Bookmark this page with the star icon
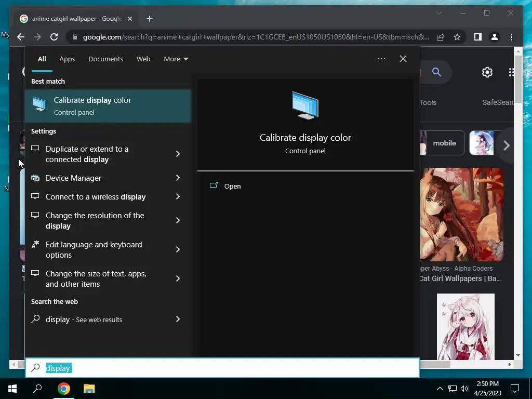Image resolution: width=532 pixels, height=399 pixels. [x=457, y=37]
